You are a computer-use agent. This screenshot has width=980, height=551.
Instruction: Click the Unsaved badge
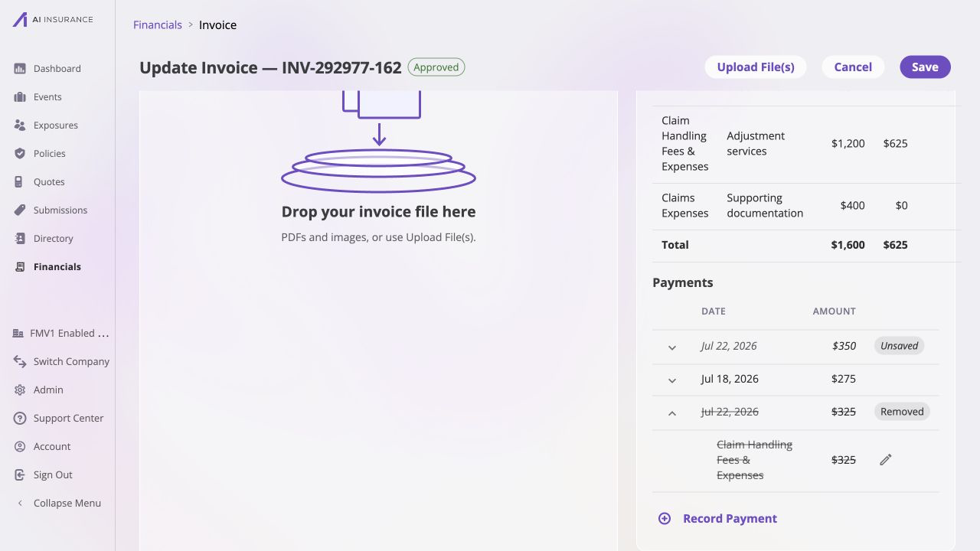[x=900, y=346]
